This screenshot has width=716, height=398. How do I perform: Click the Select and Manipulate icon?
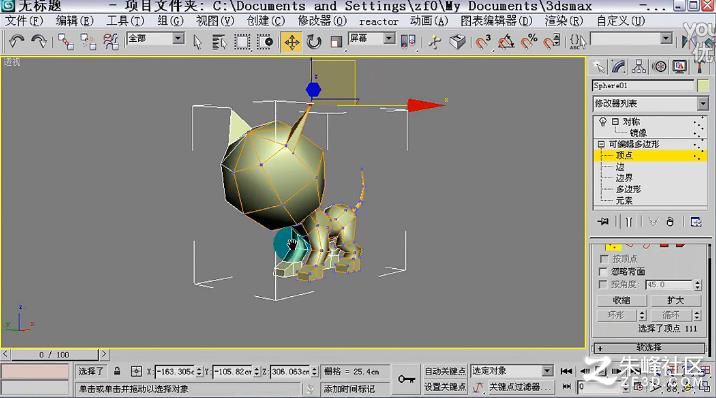coord(435,42)
